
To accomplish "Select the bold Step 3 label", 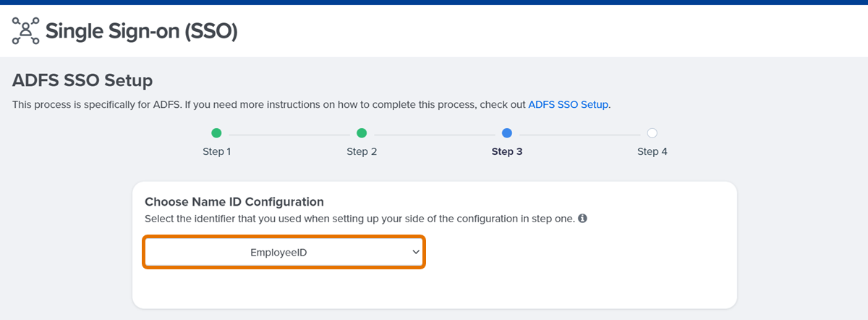I will (507, 152).
